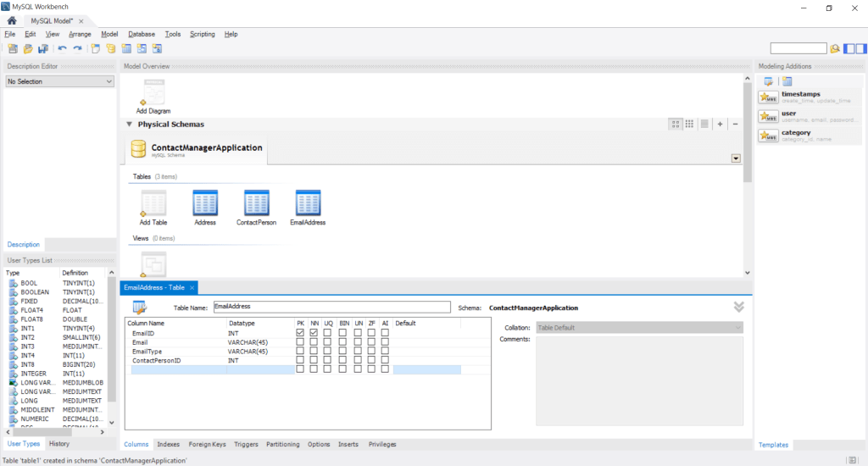Open the Collation Table Default dropdown
Image resolution: width=868 pixels, height=466 pixels.
639,328
